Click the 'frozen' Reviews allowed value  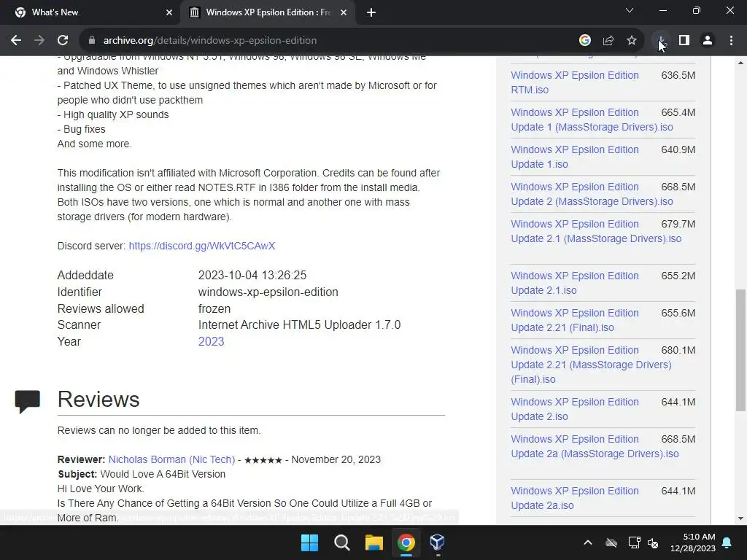[214, 308]
